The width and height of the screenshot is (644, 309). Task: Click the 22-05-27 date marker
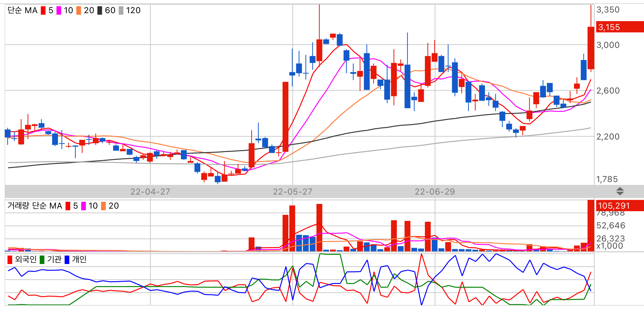(x=293, y=192)
